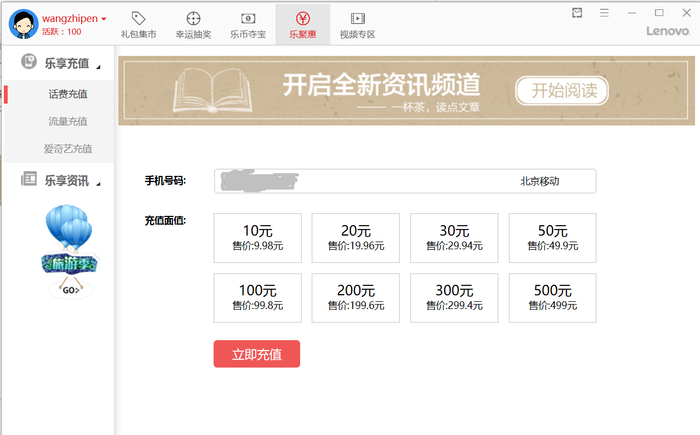Switch to the 视频专区 video zone
Viewport: 700px width, 435px height.
tap(357, 24)
